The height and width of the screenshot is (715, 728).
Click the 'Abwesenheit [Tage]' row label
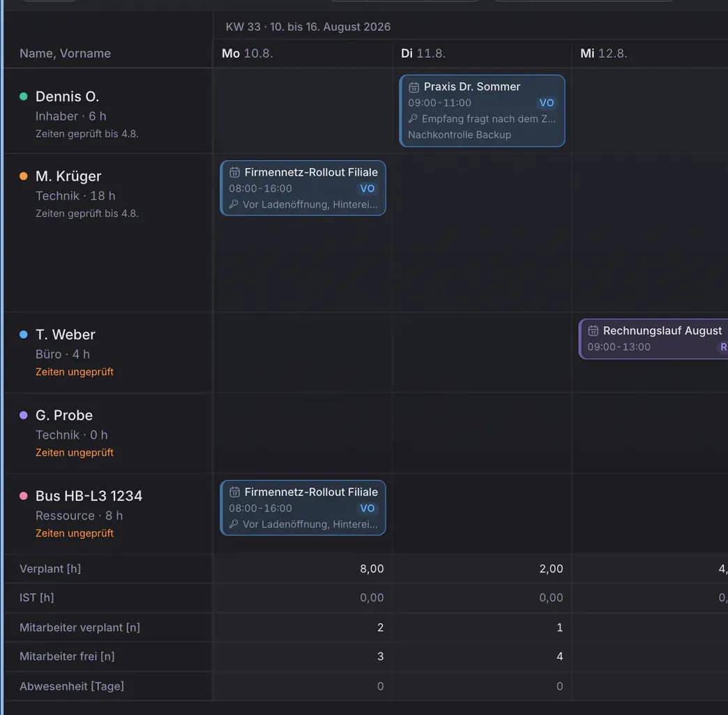click(x=72, y=686)
